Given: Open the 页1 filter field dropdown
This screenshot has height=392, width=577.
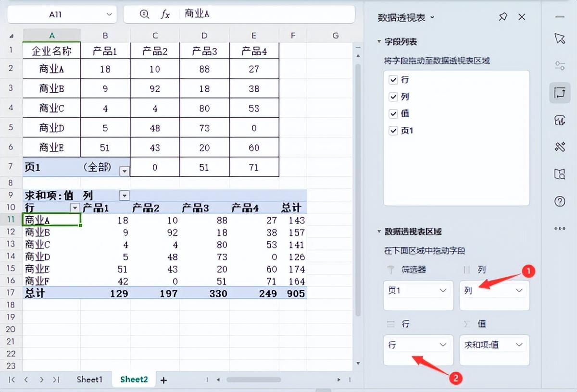Looking at the screenshot, I should tap(443, 291).
